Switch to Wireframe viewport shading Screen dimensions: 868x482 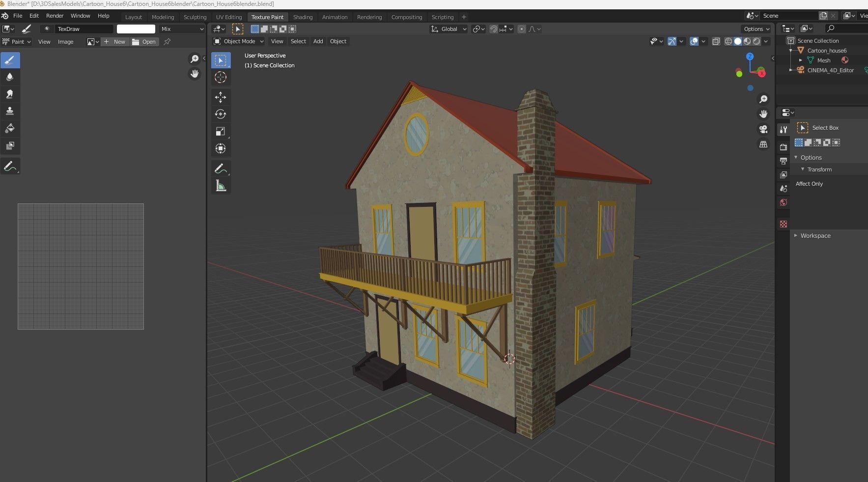point(728,41)
